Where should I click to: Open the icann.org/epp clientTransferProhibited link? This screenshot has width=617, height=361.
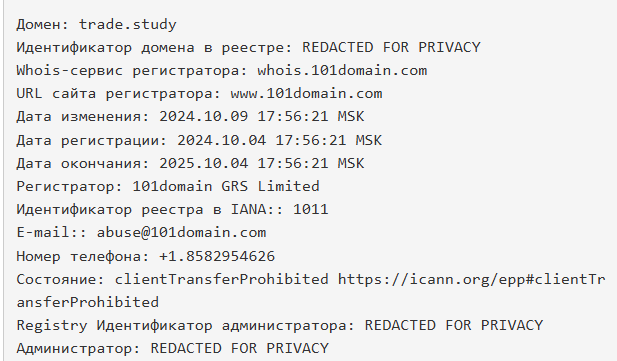tap(471, 280)
